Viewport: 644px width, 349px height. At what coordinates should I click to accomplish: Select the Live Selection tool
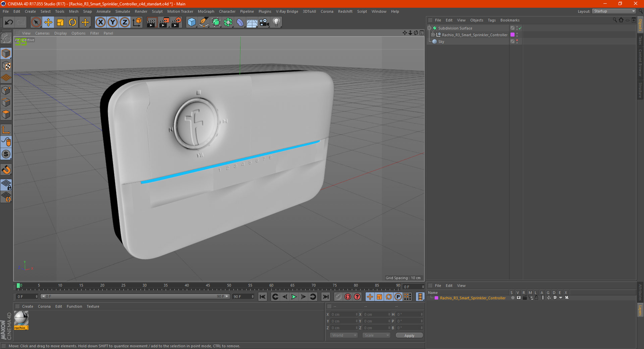tap(36, 22)
